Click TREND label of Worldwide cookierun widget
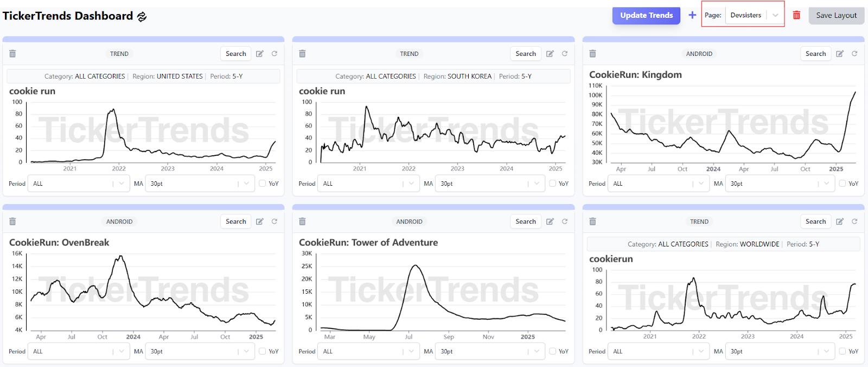The height and width of the screenshot is (367, 868). 699,222
